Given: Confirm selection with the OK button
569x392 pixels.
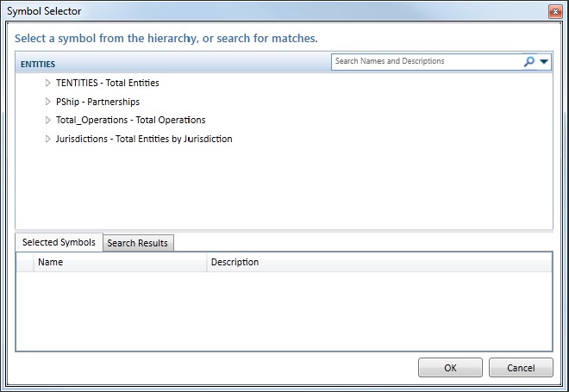Looking at the screenshot, I should tap(450, 368).
